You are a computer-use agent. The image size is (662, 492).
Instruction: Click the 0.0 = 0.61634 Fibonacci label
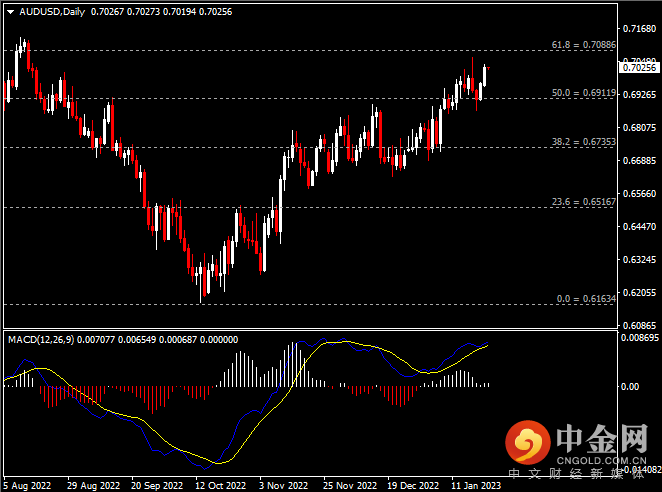586,299
